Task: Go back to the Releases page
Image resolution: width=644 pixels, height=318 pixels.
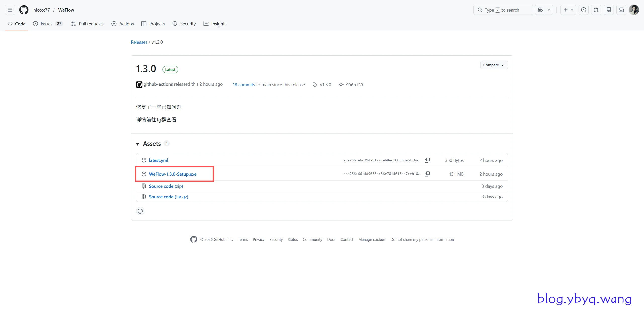Action: 139,42
